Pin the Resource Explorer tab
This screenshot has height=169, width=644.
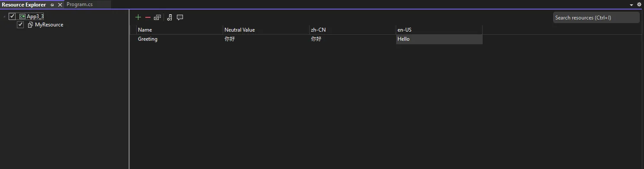click(52, 5)
